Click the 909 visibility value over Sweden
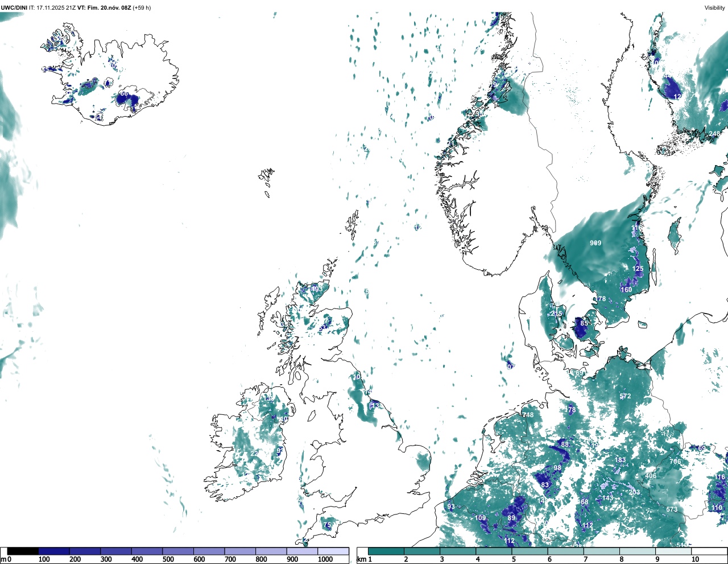 [595, 243]
